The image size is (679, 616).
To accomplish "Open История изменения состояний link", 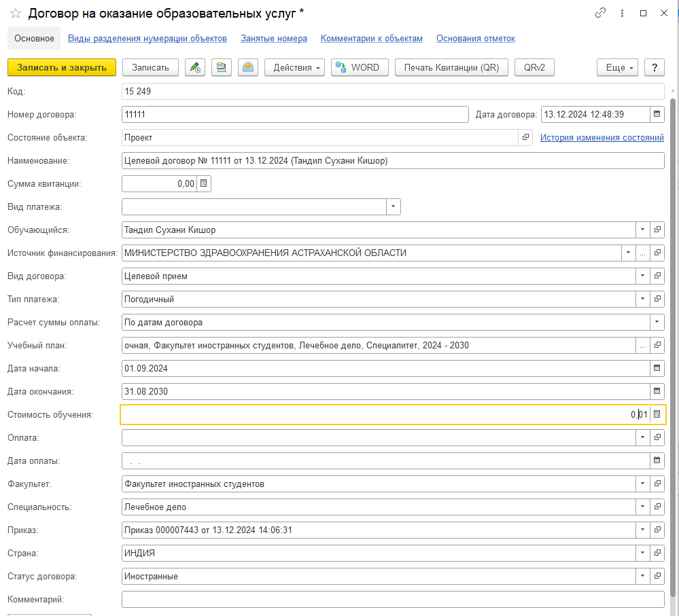I will (602, 138).
